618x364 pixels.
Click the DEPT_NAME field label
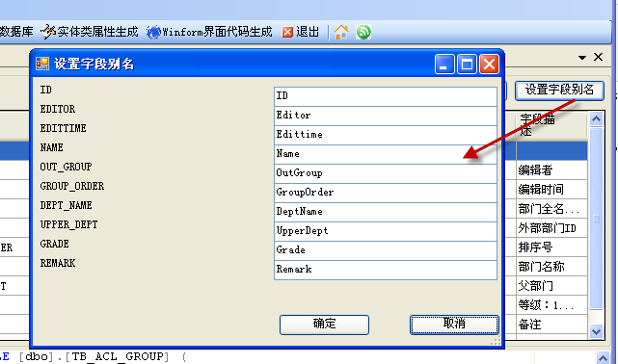66,205
